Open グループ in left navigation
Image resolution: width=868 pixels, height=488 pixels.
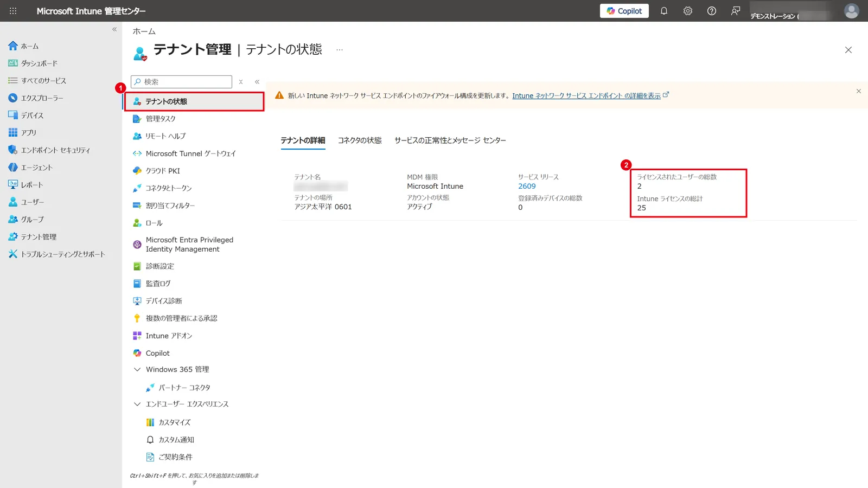coord(26,220)
